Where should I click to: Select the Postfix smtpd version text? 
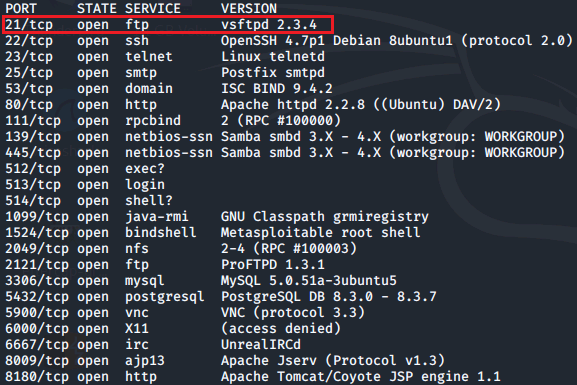click(x=273, y=73)
